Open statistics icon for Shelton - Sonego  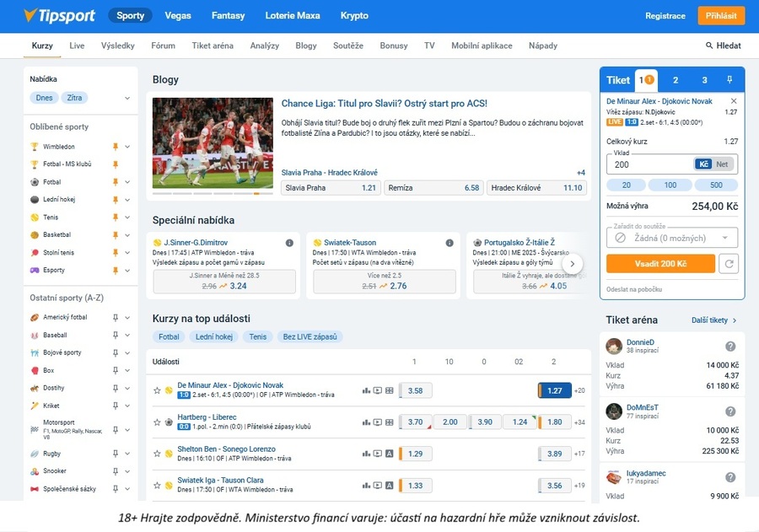tap(367, 454)
